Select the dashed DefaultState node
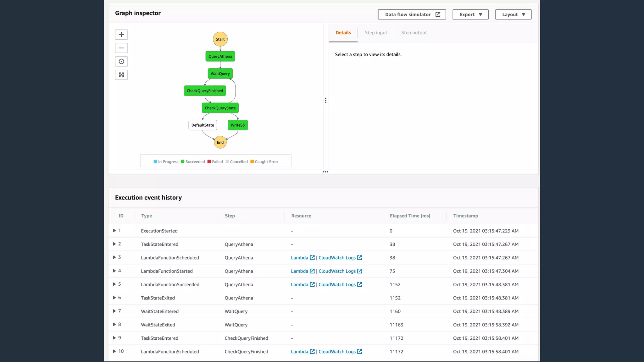The image size is (644, 362). (x=203, y=125)
